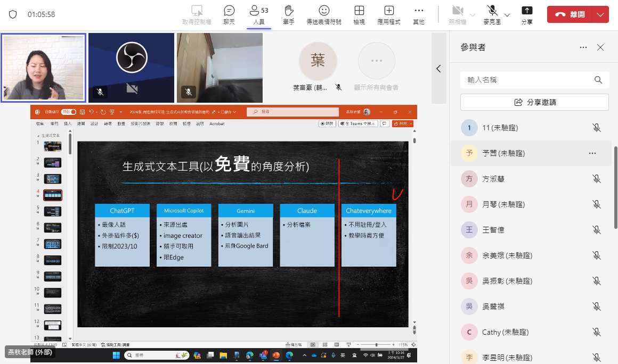
Task: Click the fit-slide-to-window icon beside 115%
Action: coord(413,345)
